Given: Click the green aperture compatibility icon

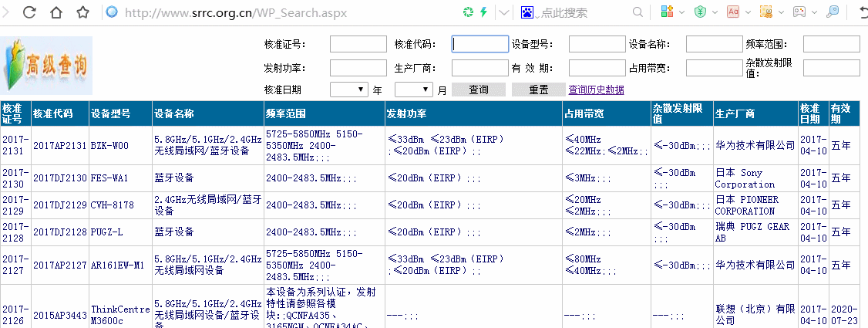Looking at the screenshot, I should pos(469,12).
